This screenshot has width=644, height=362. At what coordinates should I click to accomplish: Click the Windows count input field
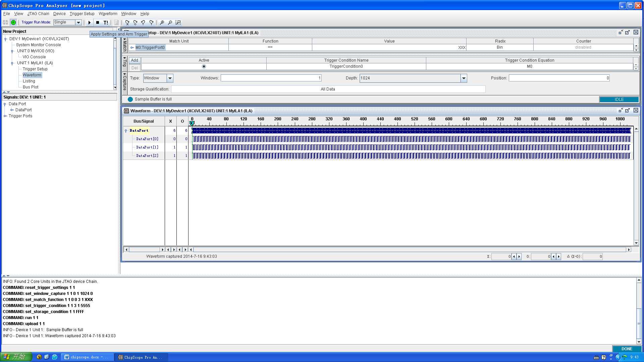[271, 78]
